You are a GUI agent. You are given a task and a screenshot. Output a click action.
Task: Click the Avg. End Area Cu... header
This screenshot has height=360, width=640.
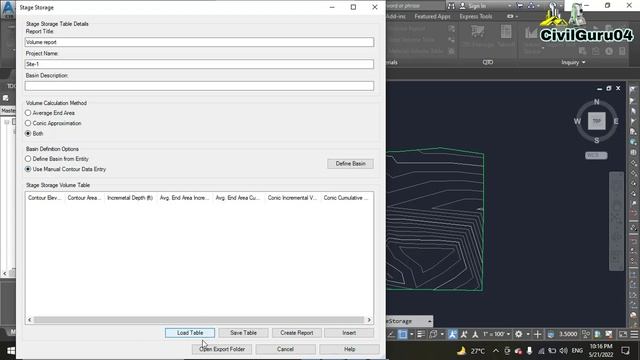click(x=238, y=198)
